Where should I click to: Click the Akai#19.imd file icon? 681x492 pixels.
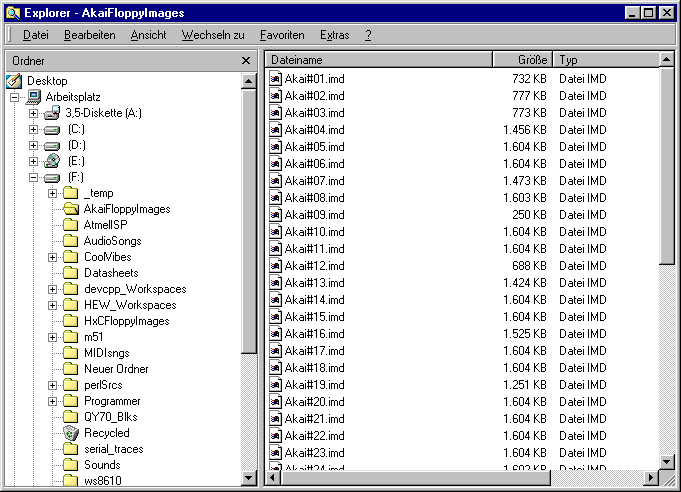click(x=275, y=385)
